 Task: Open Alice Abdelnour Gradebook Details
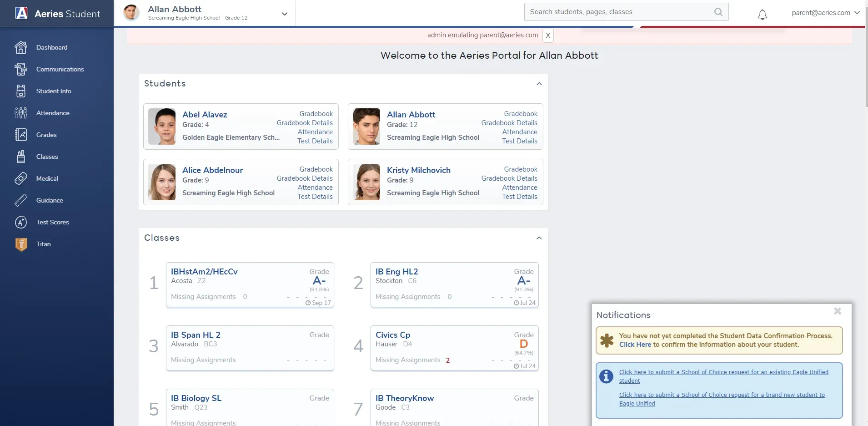305,178
